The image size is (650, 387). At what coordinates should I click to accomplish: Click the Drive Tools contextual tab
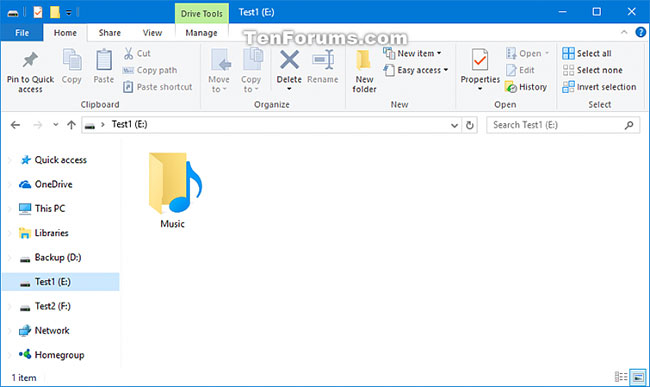coord(201,14)
